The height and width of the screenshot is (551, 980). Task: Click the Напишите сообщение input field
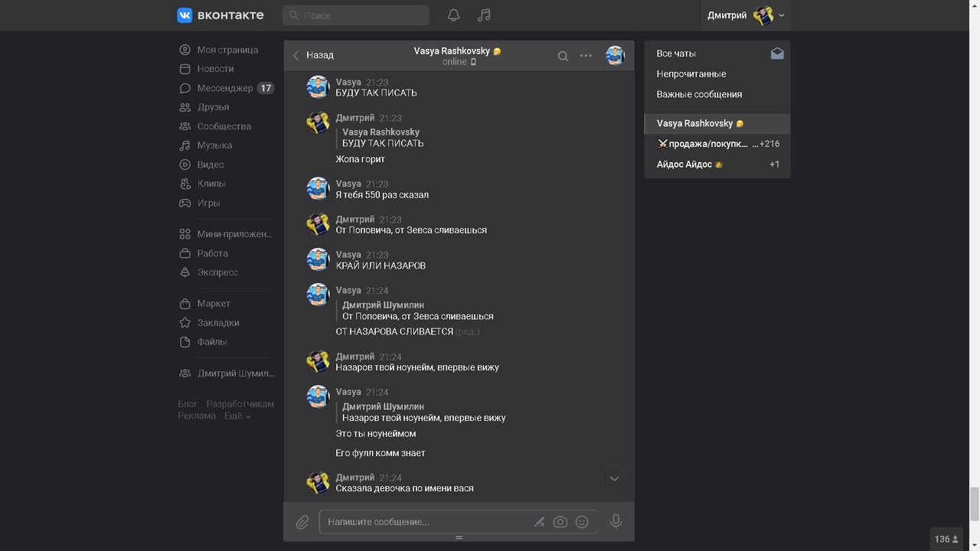(425, 522)
